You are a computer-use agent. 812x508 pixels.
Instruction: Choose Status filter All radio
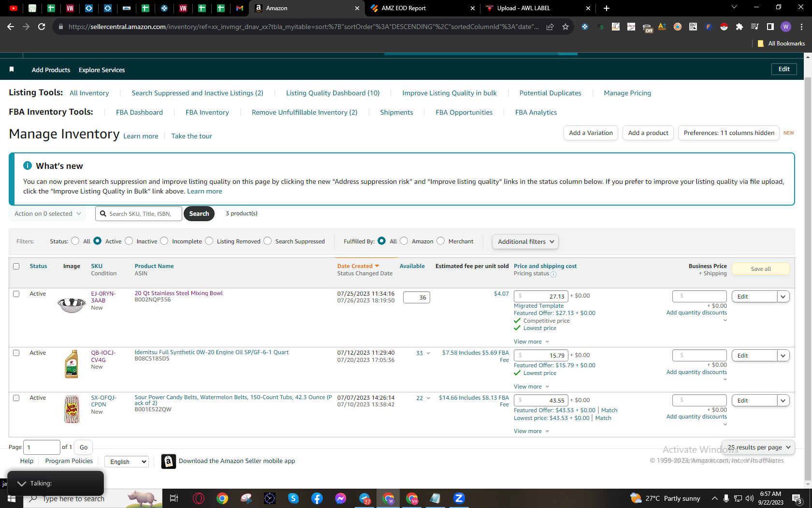[75, 241]
